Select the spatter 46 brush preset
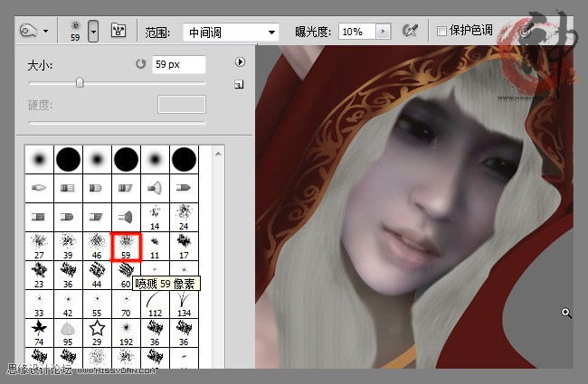 [x=97, y=246]
